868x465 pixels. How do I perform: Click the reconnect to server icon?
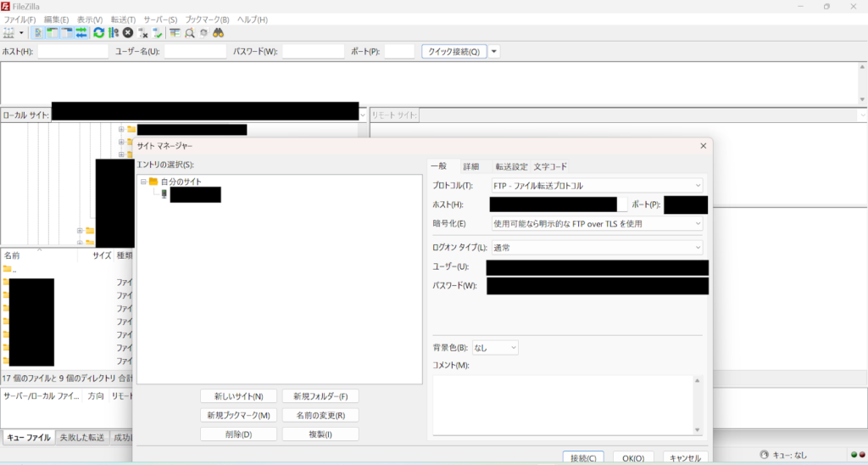point(158,32)
